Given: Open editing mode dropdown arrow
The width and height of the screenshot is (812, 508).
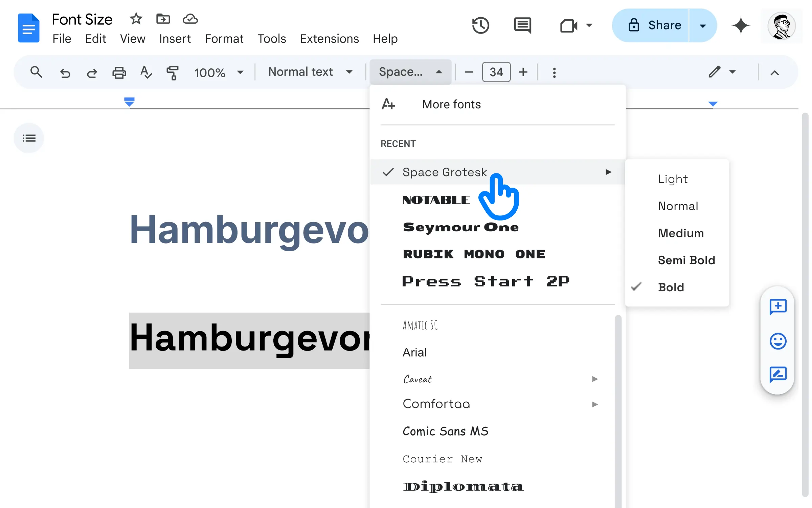Looking at the screenshot, I should 732,72.
